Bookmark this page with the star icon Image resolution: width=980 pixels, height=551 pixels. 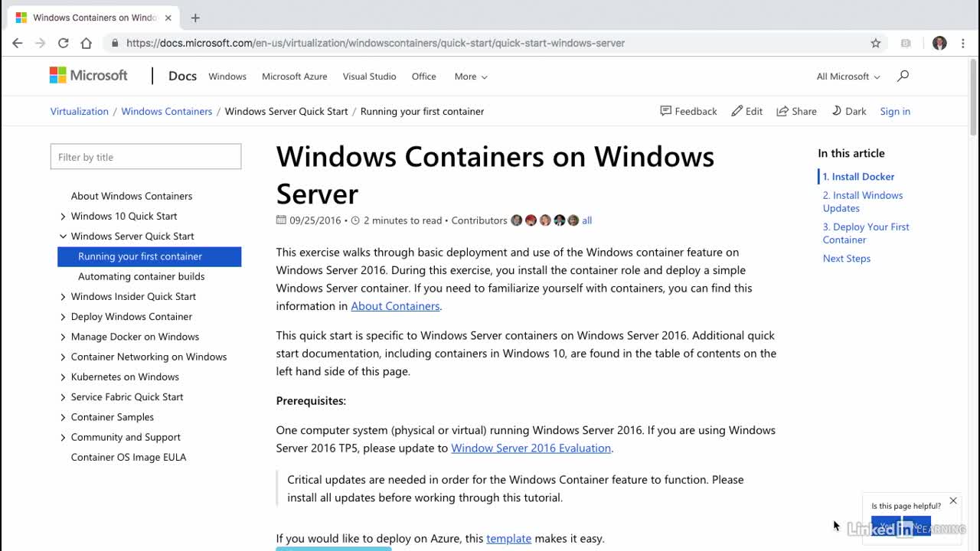click(x=876, y=43)
